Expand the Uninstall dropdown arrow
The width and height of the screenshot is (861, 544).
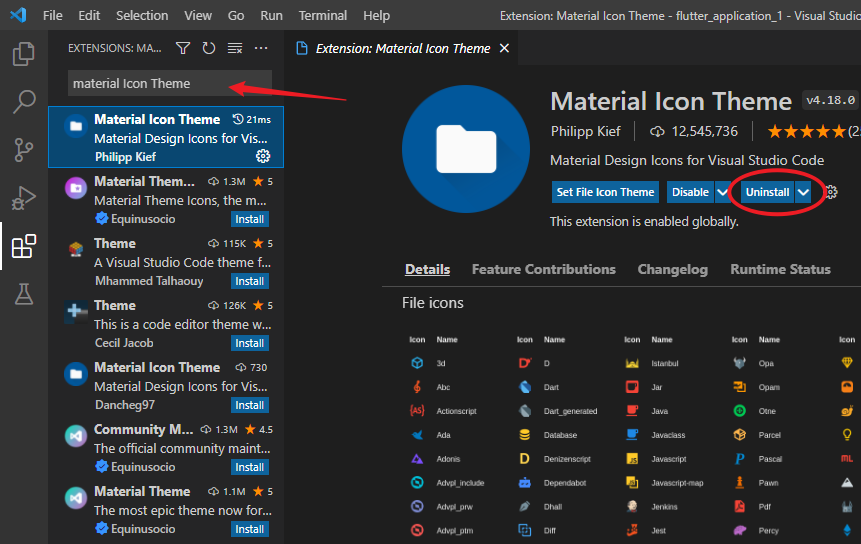tap(803, 192)
